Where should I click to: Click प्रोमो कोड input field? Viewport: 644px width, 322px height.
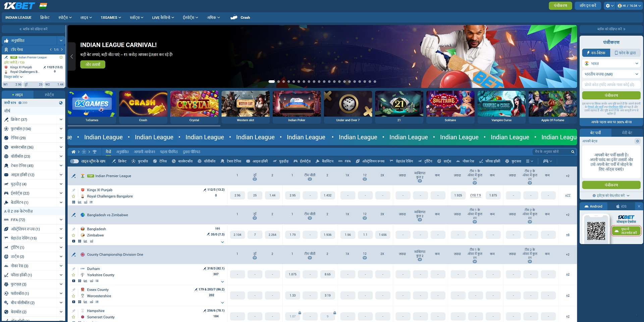coord(611,85)
